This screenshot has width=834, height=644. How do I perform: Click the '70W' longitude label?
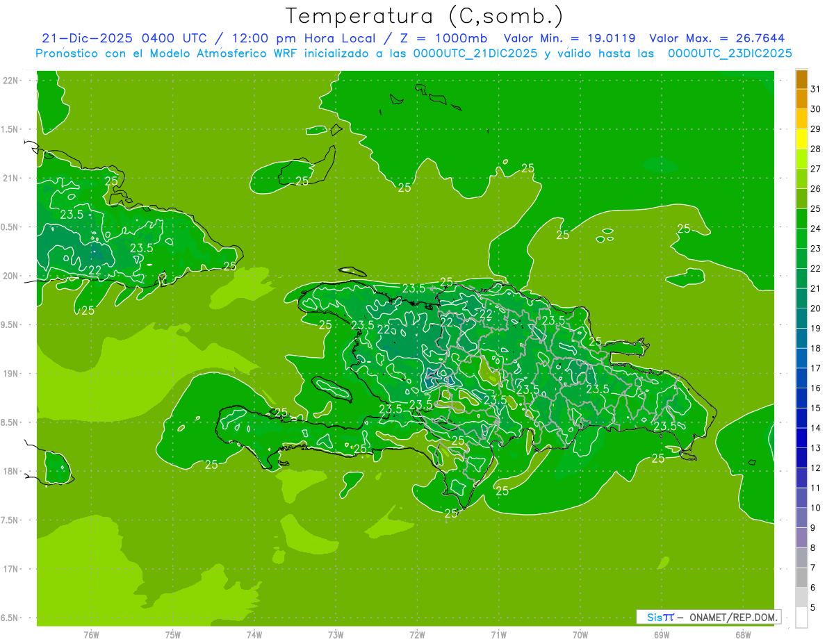point(580,634)
